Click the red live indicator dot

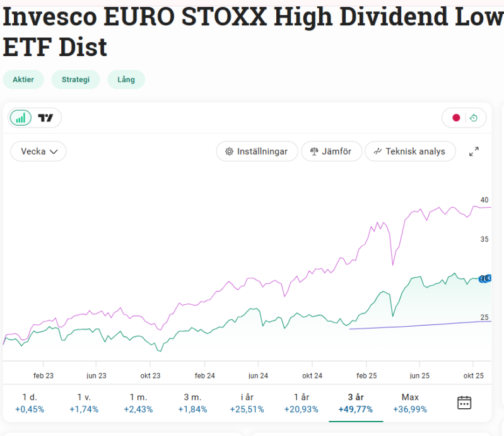456,118
